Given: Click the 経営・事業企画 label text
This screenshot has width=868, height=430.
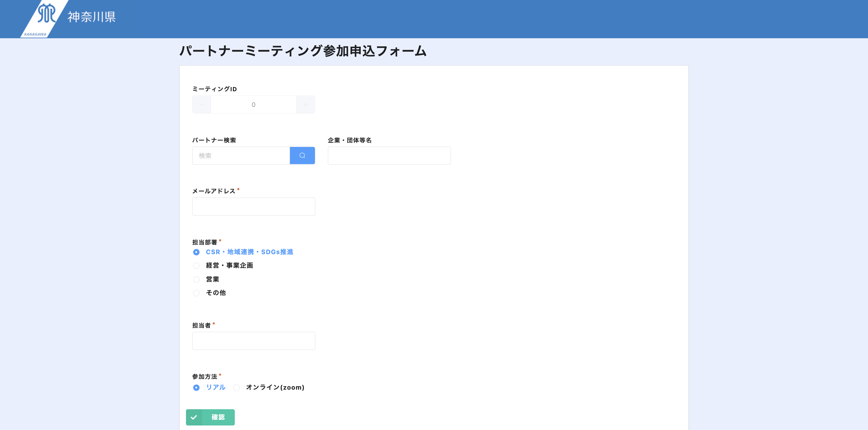Looking at the screenshot, I should 229,265.
